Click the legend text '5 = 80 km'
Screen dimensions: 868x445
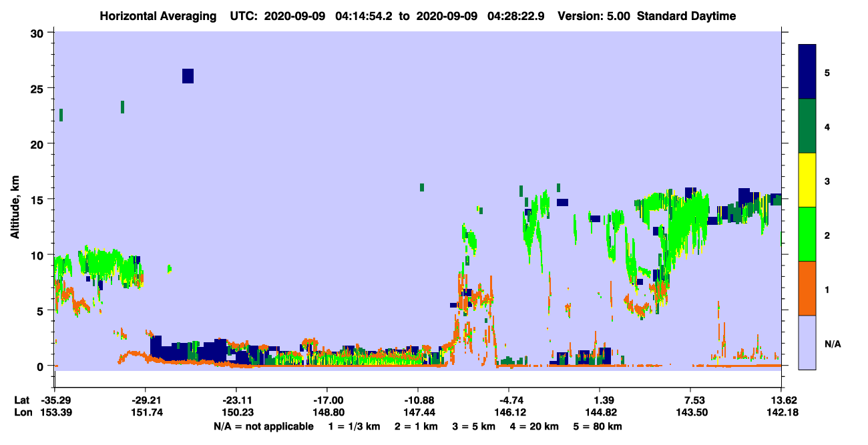[x=599, y=426]
